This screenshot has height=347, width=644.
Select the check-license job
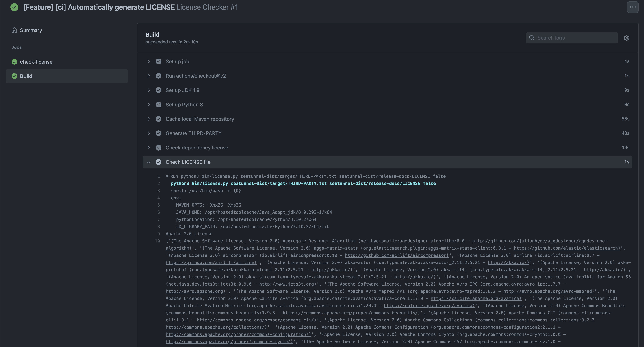pyautogui.click(x=36, y=62)
